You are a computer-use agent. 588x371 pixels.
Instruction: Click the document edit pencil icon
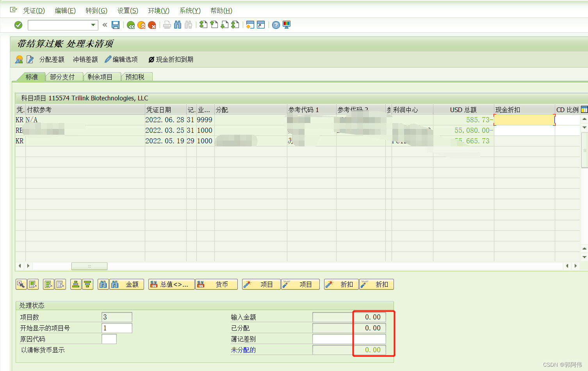[30, 59]
